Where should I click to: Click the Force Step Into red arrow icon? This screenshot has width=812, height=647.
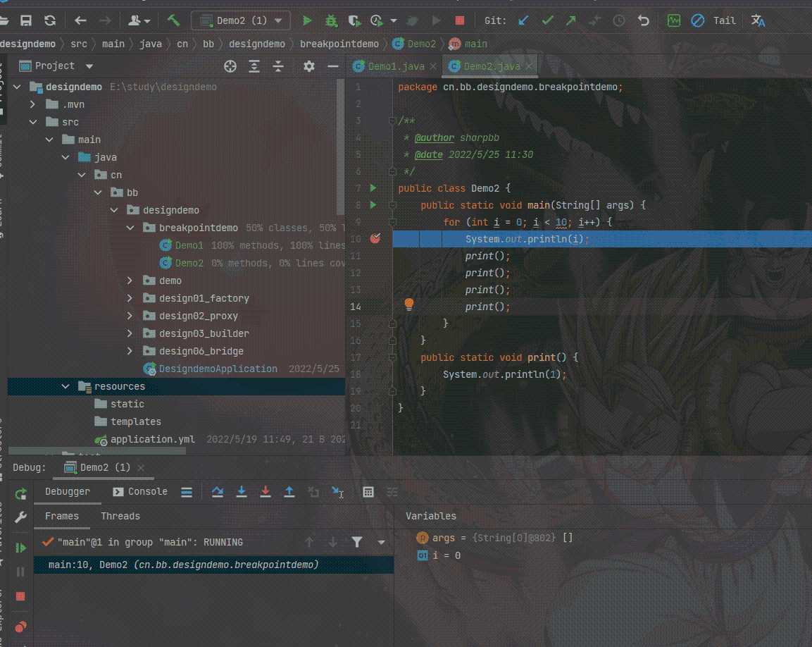pyautogui.click(x=265, y=491)
